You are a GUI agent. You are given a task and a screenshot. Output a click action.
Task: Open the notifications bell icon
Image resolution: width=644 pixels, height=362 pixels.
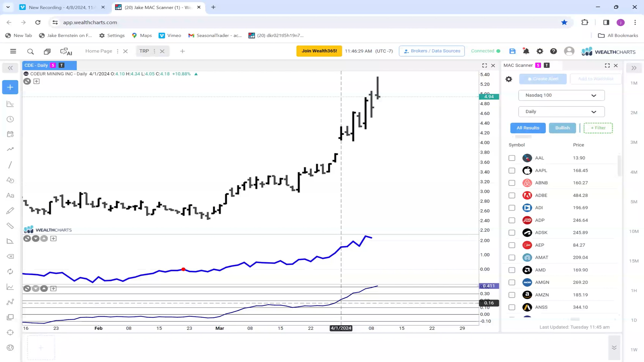526,51
